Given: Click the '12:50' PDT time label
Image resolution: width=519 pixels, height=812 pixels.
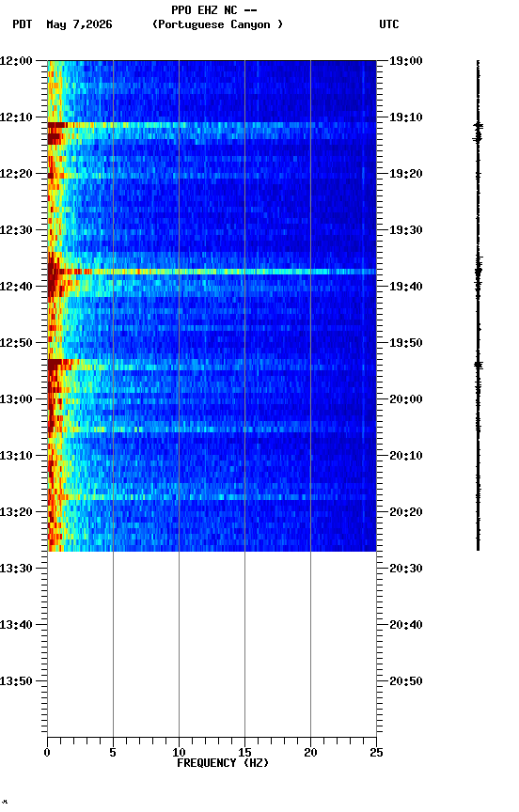Looking at the screenshot, I should pos(16,343).
